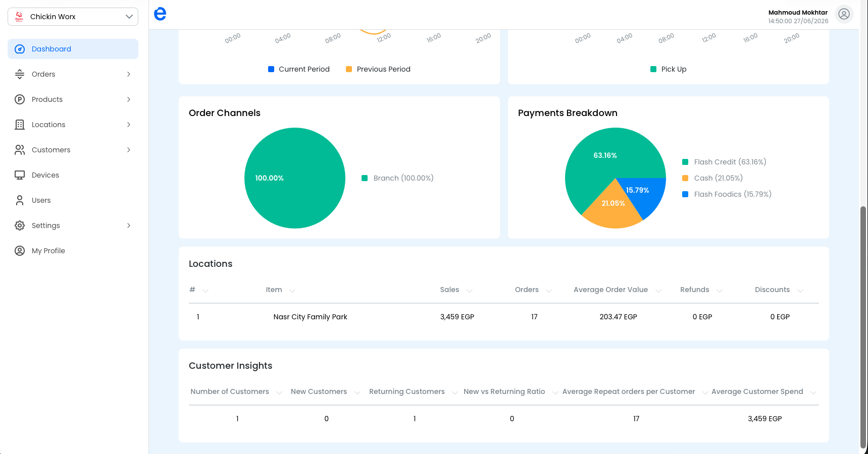868x454 pixels.
Task: Sort Locations table by Sales chevron
Action: click(470, 290)
